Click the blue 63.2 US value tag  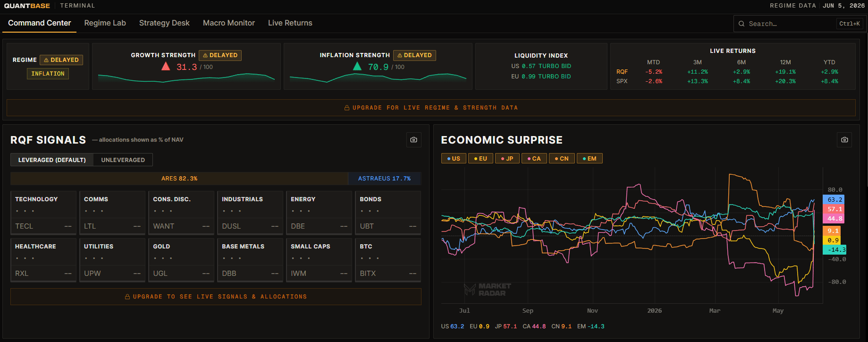click(834, 200)
